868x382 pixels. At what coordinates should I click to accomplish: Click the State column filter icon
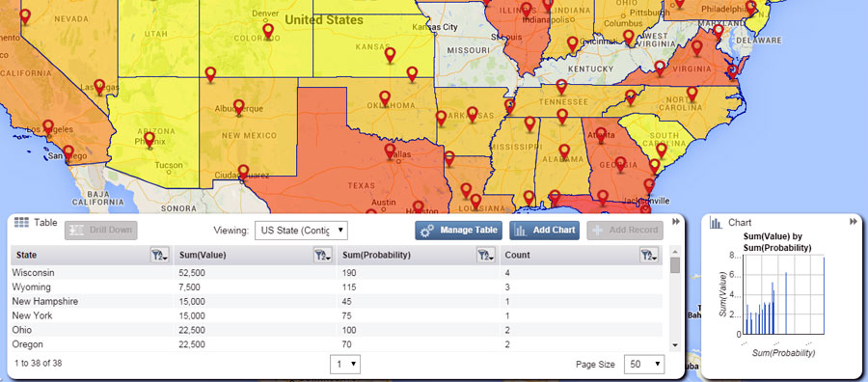click(x=159, y=256)
